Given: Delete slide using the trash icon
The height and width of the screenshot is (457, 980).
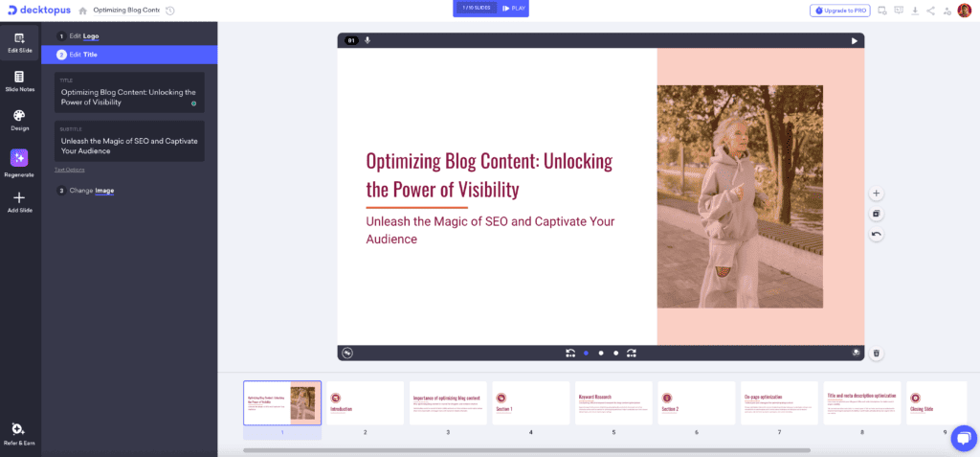Looking at the screenshot, I should click(x=876, y=354).
